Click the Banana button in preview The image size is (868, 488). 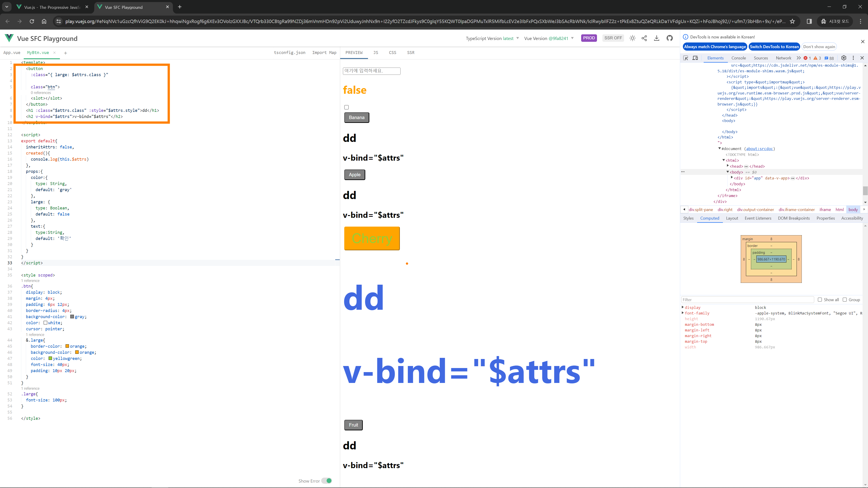tap(356, 117)
